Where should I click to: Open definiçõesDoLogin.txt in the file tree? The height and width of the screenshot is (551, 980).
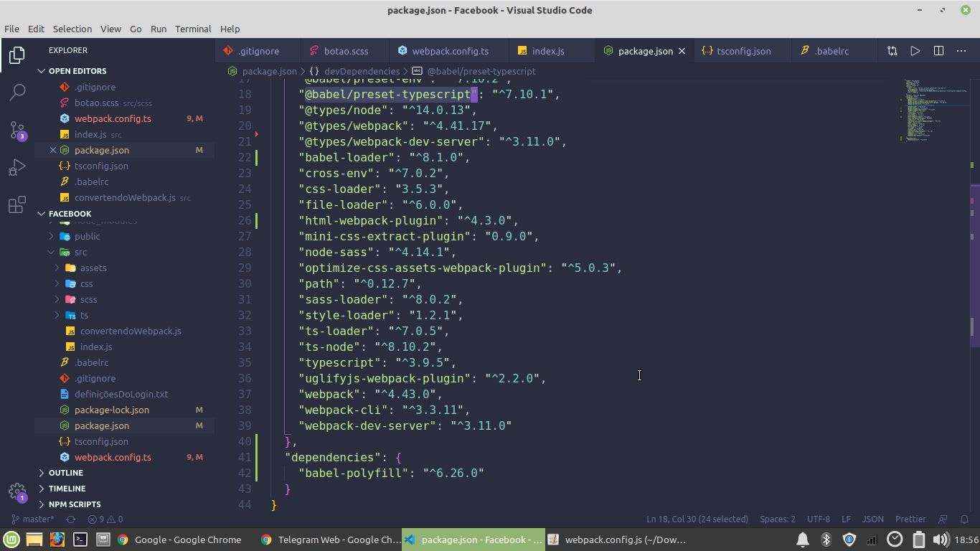(124, 394)
